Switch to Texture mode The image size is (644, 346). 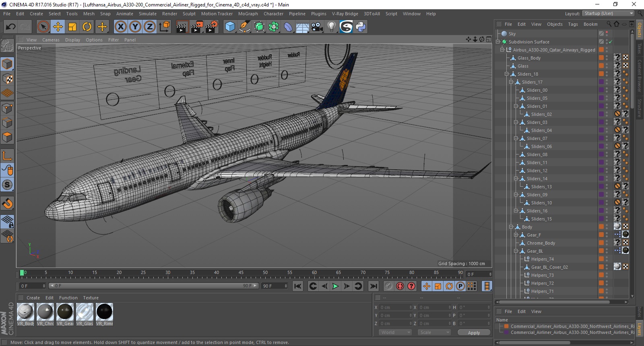(x=7, y=79)
